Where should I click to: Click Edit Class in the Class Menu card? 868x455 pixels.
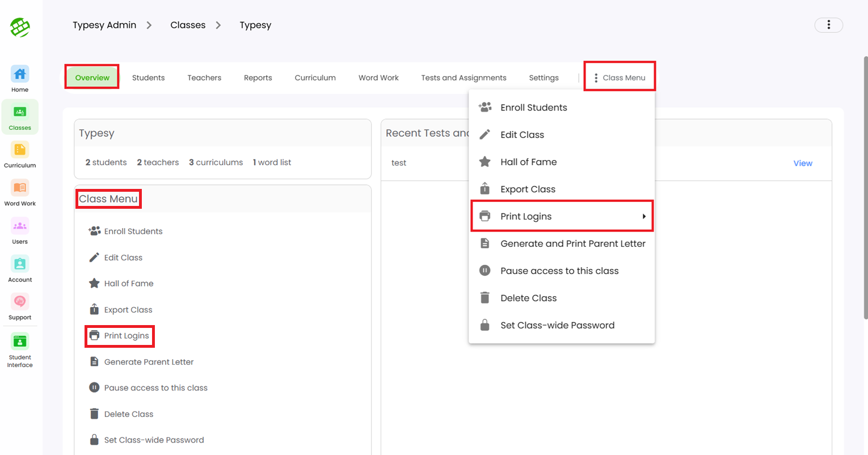[116, 258]
